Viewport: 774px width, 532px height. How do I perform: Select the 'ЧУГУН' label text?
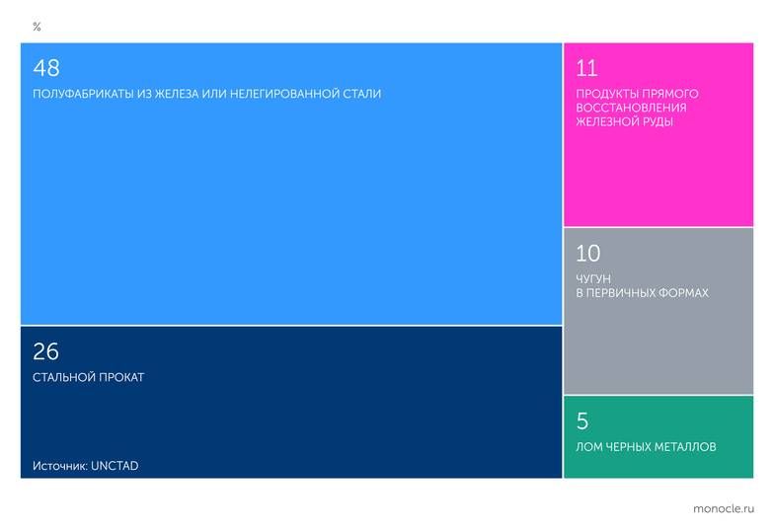point(595,279)
